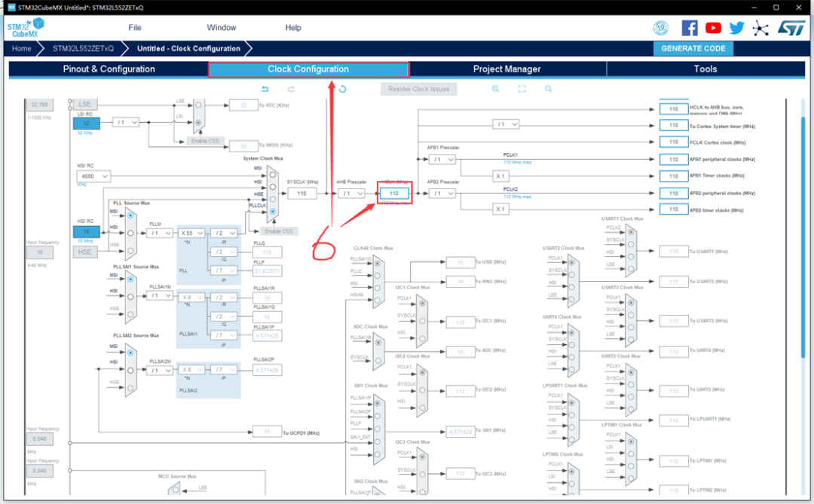
Task: Fit clock diagram to window icon
Action: point(522,89)
